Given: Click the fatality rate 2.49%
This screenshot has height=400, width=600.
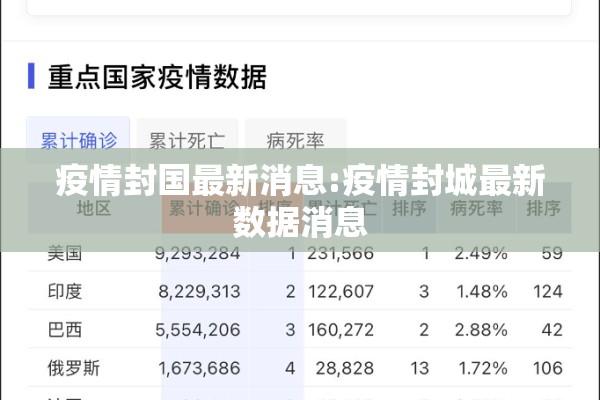Looking at the screenshot, I should 481,253.
